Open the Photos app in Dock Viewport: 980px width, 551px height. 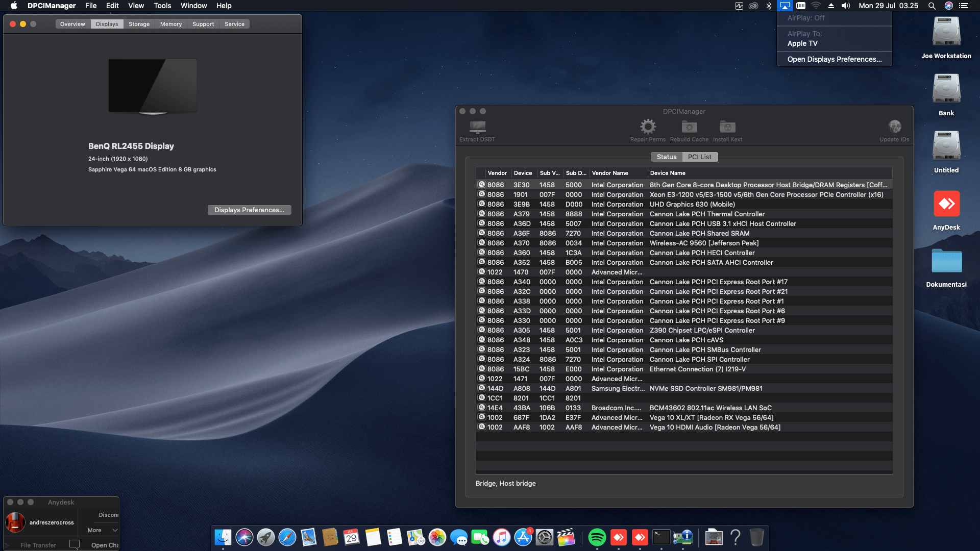[437, 537]
